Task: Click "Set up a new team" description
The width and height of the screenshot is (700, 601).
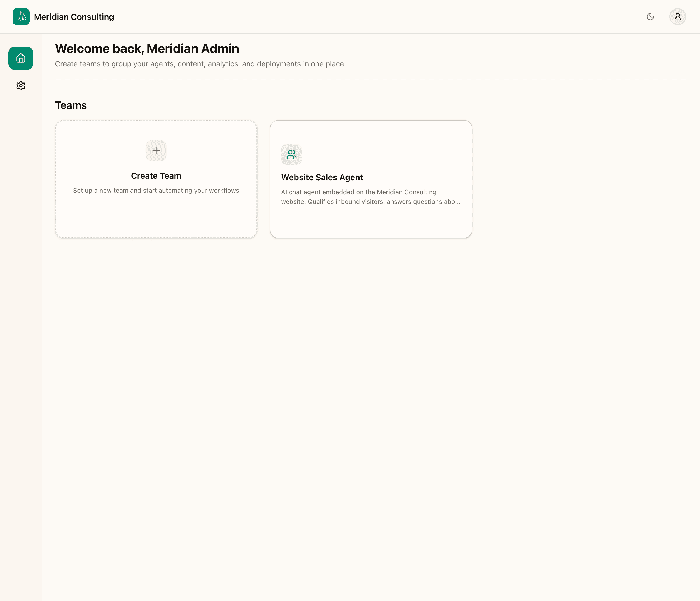Action: click(156, 191)
